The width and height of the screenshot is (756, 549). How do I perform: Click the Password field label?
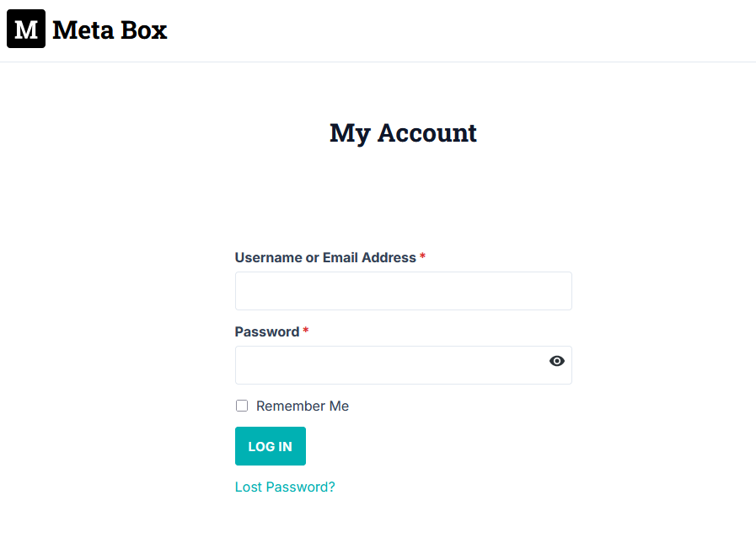click(266, 332)
